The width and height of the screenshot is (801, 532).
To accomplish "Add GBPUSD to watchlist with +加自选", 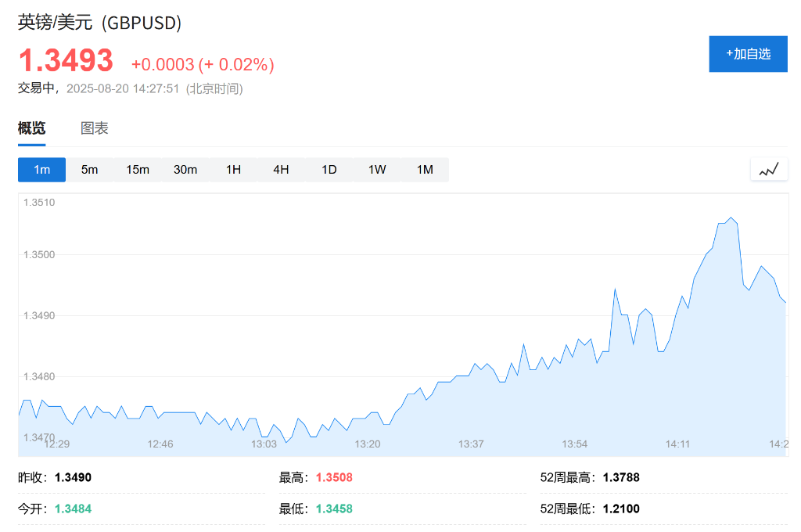I will (748, 54).
